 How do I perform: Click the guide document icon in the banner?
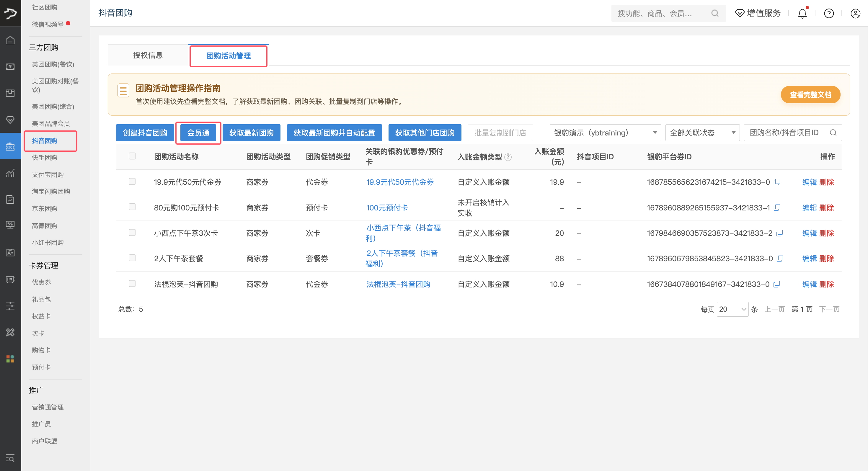tap(123, 90)
